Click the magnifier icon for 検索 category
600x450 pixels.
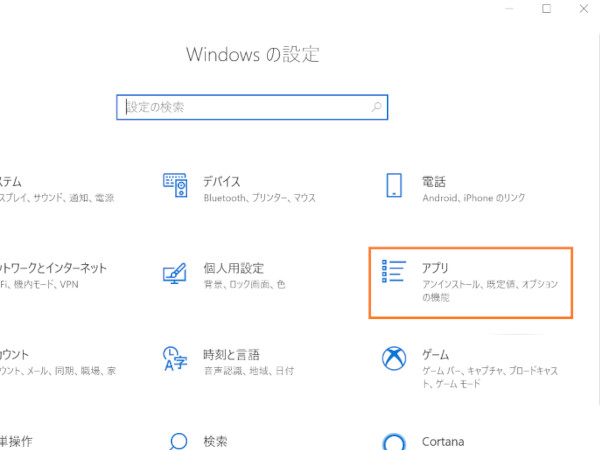point(178,441)
